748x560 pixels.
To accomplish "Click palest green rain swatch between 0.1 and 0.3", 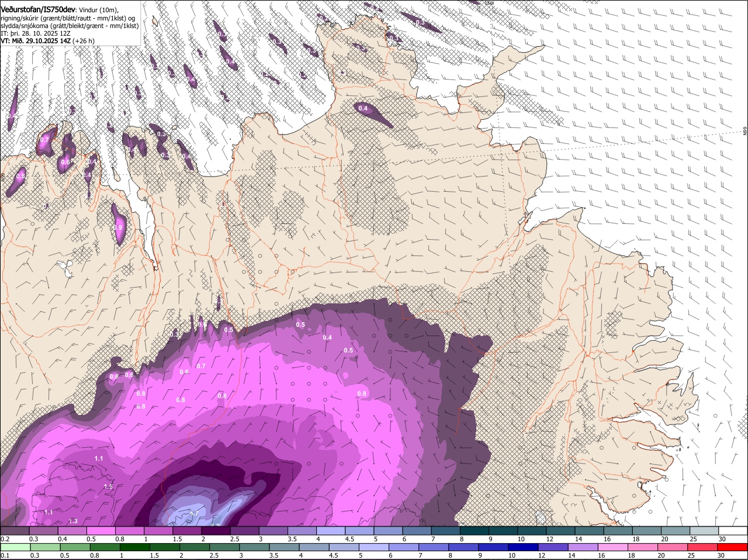I will coord(15,547).
